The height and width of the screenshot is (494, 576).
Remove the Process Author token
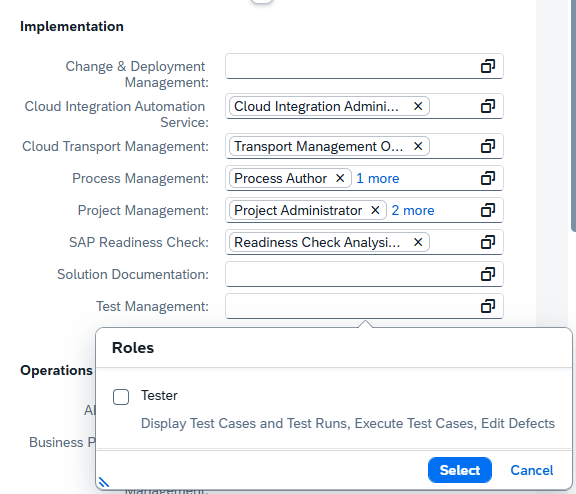coord(340,179)
